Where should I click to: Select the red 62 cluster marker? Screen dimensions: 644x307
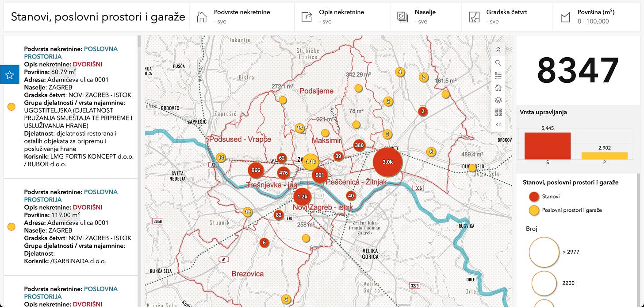pos(282,158)
